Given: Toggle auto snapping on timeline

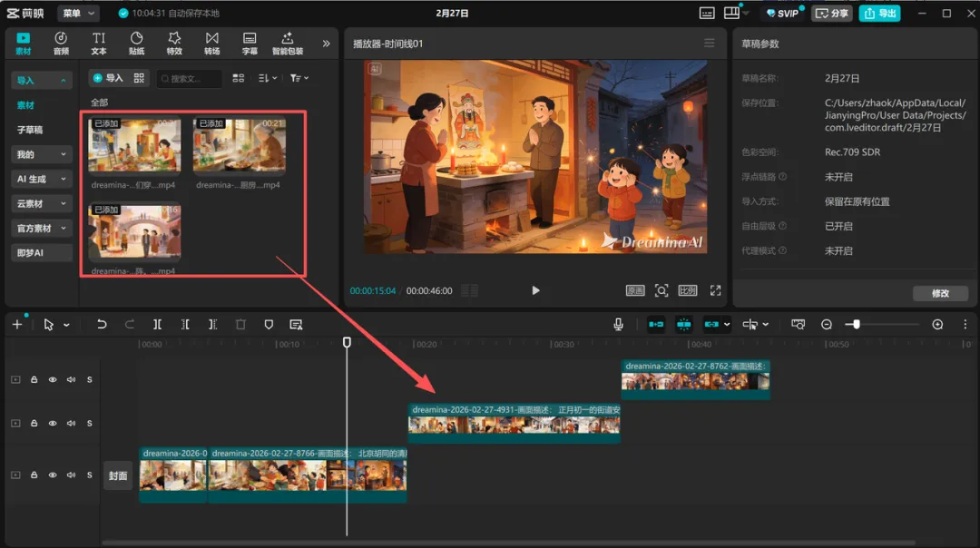Looking at the screenshot, I should (684, 324).
